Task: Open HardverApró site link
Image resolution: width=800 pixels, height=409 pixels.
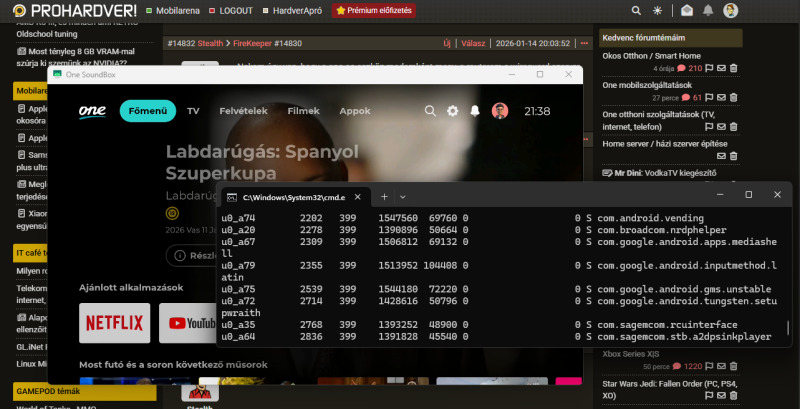Action: tap(292, 11)
